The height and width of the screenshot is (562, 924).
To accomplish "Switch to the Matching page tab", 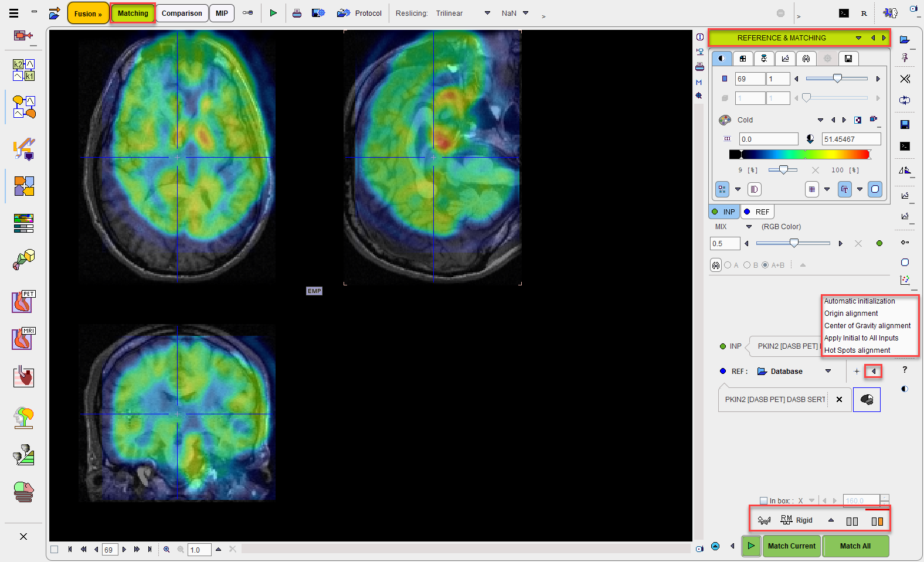I will [x=133, y=13].
